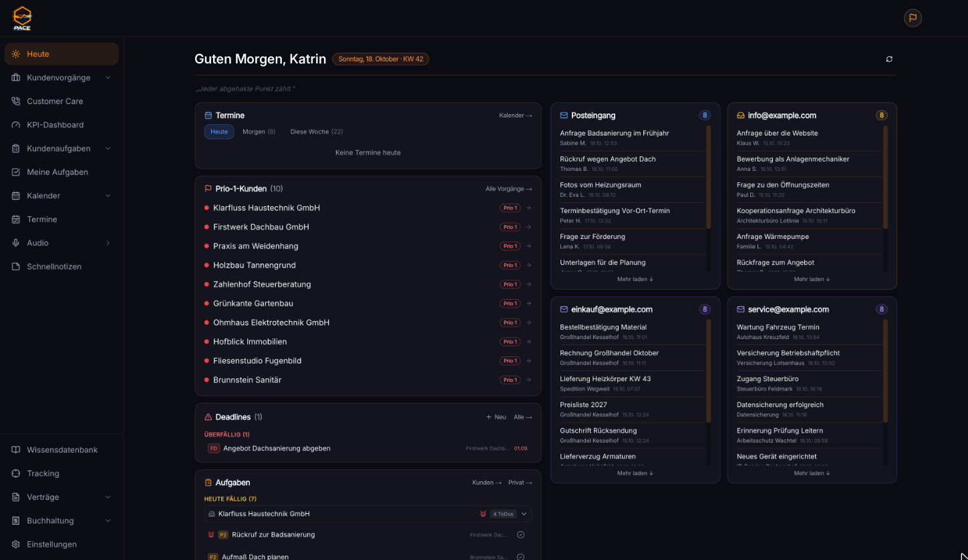Viewport: 968px width, 560px height.
Task: Click the checkmark icon for Meine Aufgaben
Action: pyautogui.click(x=16, y=172)
